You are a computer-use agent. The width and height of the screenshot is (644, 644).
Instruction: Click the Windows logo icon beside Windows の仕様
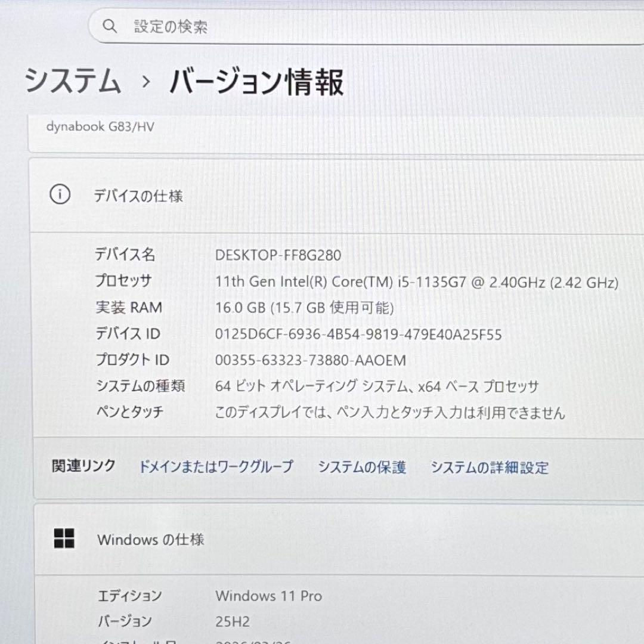tap(64, 538)
